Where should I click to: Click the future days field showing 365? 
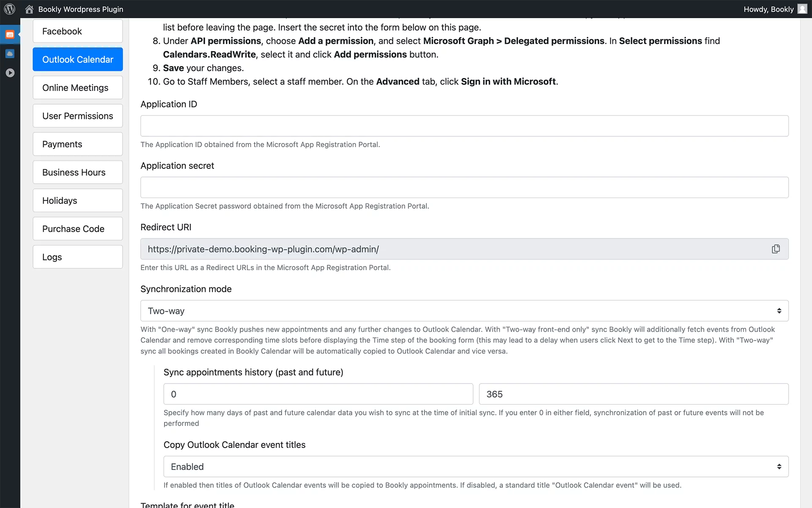click(x=634, y=394)
